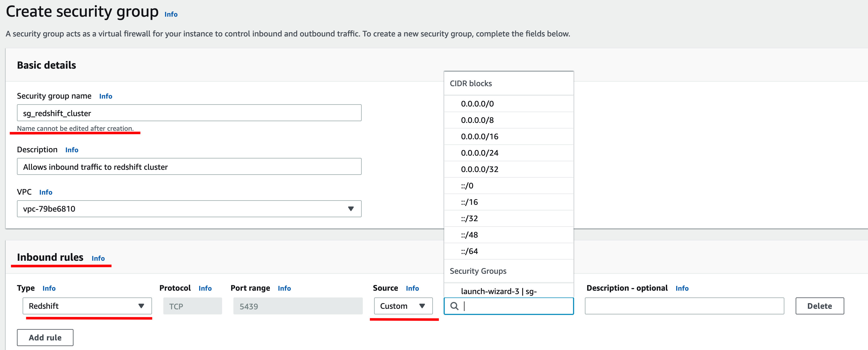Select CIDR block 0.0.0.0/16
Image resolution: width=868 pixels, height=350 pixels.
509,136
